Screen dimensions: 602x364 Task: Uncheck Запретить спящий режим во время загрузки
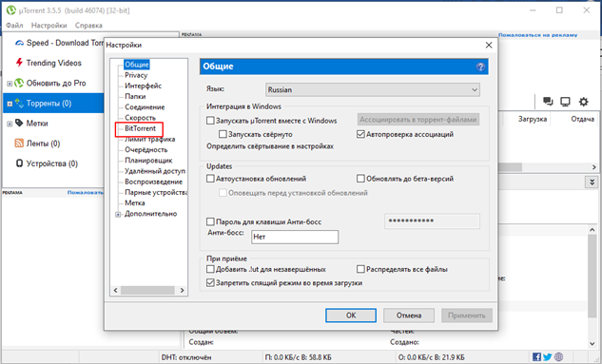pos(210,283)
